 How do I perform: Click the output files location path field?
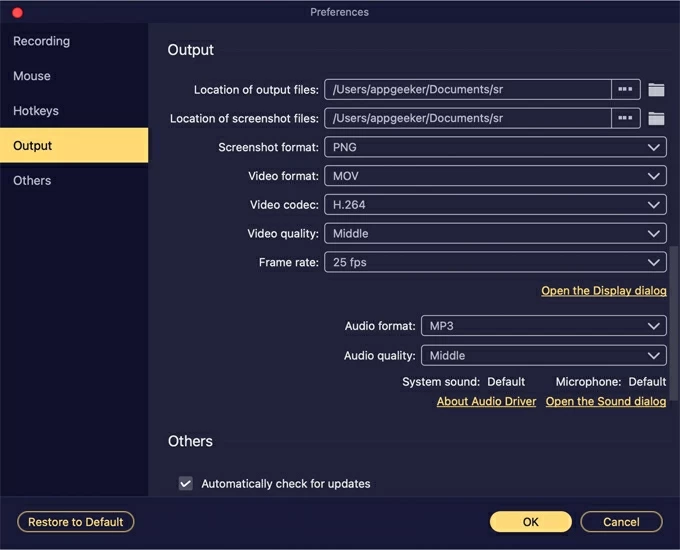467,90
